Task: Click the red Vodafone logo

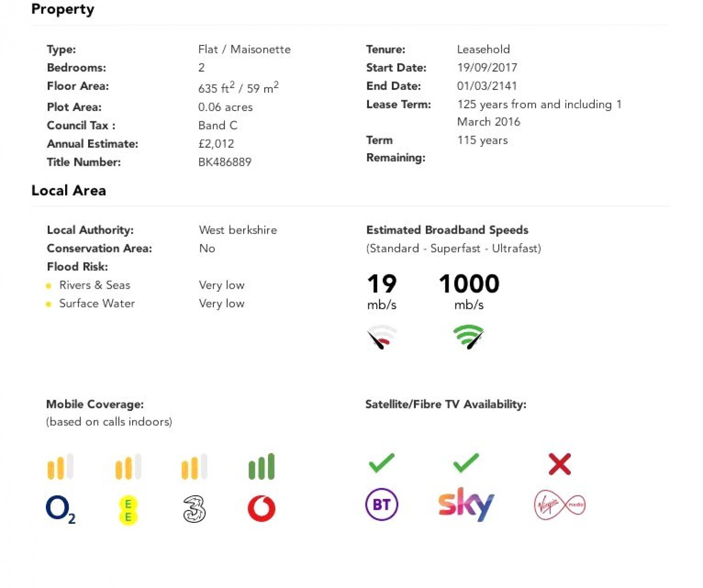Action: 262,509
